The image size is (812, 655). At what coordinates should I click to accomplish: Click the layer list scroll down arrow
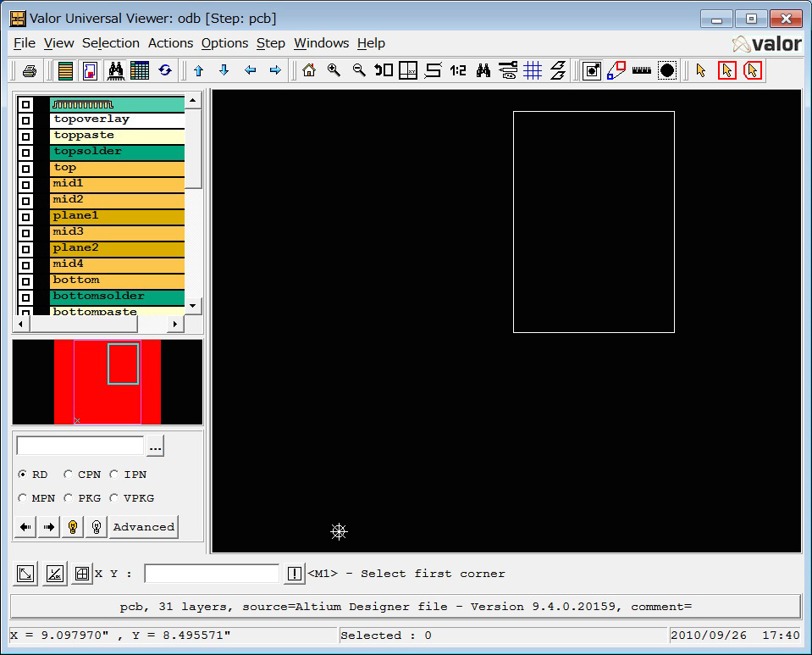pyautogui.click(x=193, y=306)
